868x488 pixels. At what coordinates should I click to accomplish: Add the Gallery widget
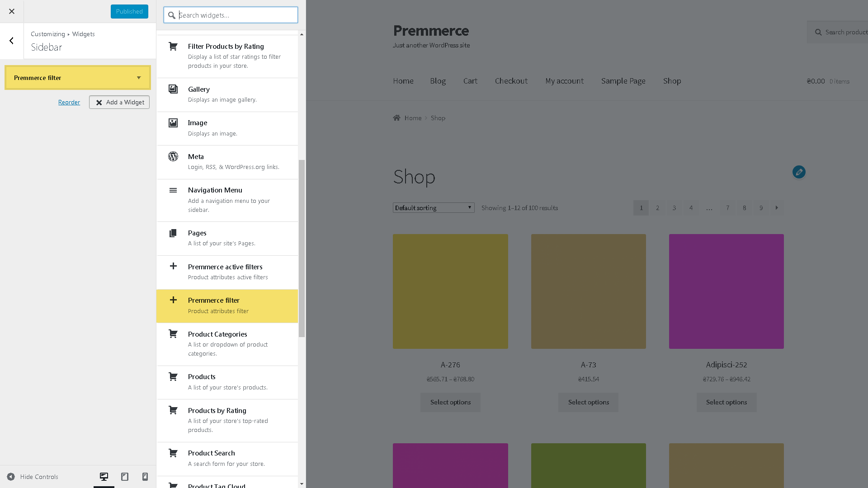(x=227, y=94)
